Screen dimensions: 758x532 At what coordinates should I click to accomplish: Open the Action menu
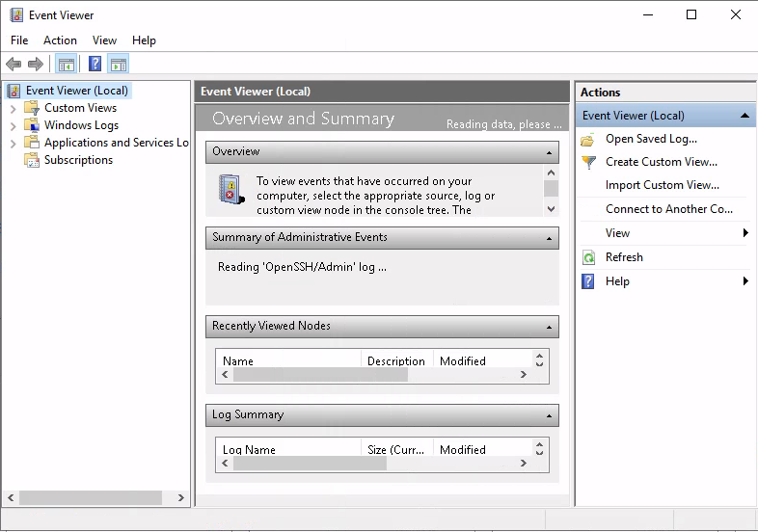(60, 40)
